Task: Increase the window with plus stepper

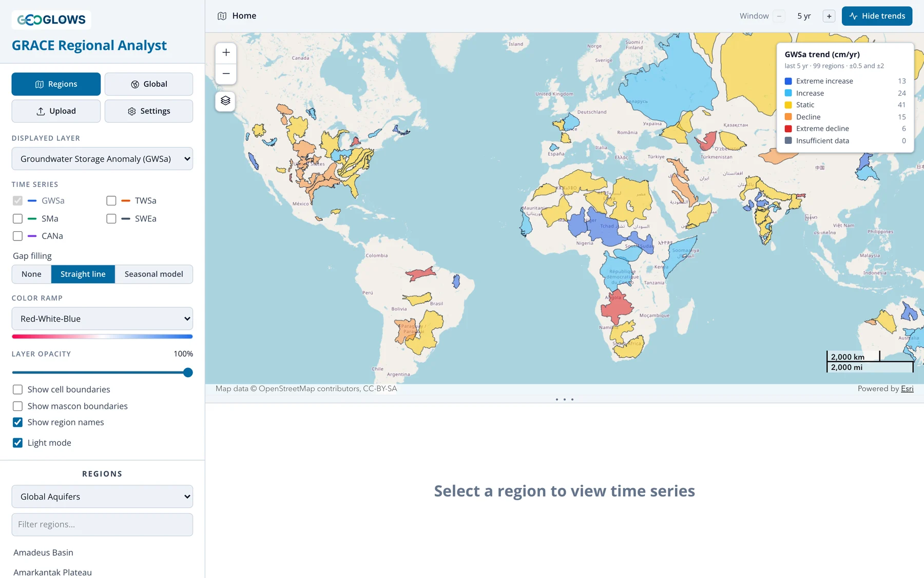Action: point(829,16)
